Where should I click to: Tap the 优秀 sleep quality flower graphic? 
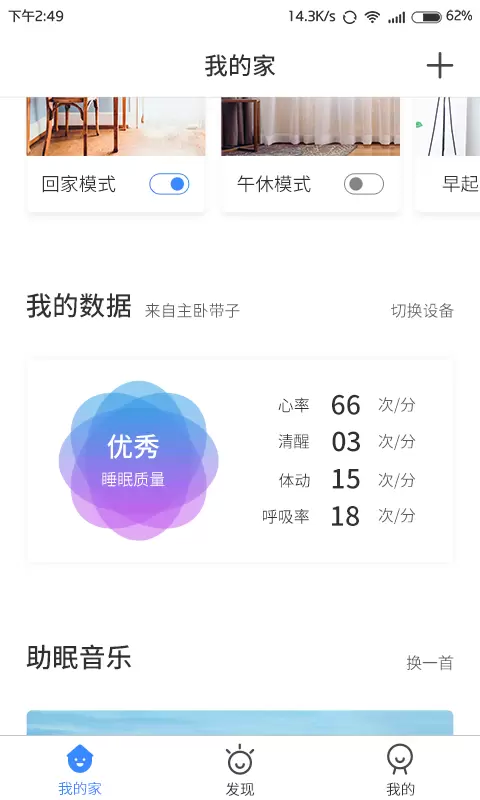click(x=138, y=460)
